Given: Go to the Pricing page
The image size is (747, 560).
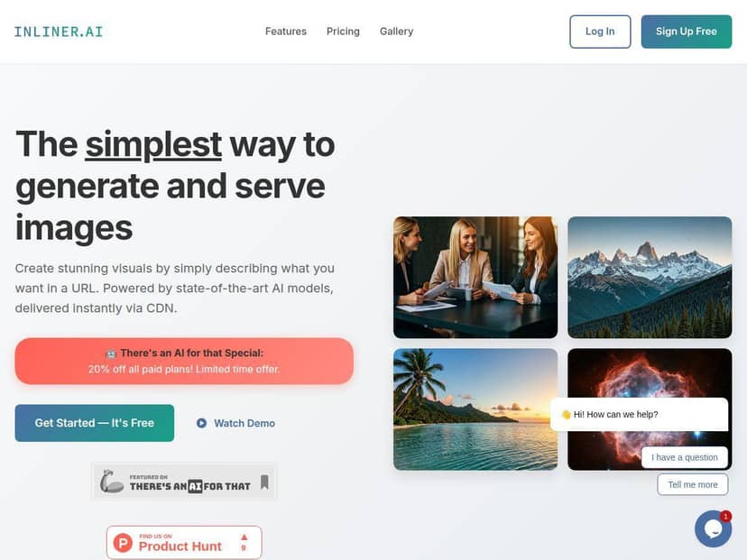Looking at the screenshot, I should [343, 32].
